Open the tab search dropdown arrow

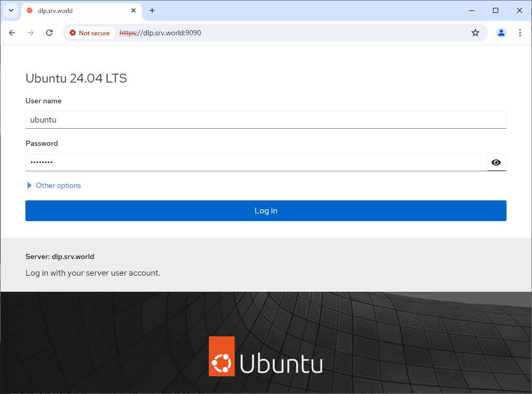click(11, 10)
